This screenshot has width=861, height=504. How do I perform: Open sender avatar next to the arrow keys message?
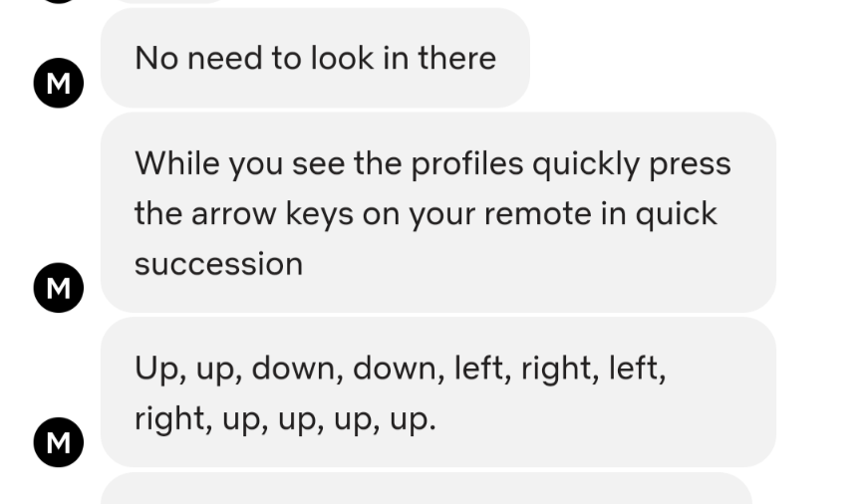(59, 288)
